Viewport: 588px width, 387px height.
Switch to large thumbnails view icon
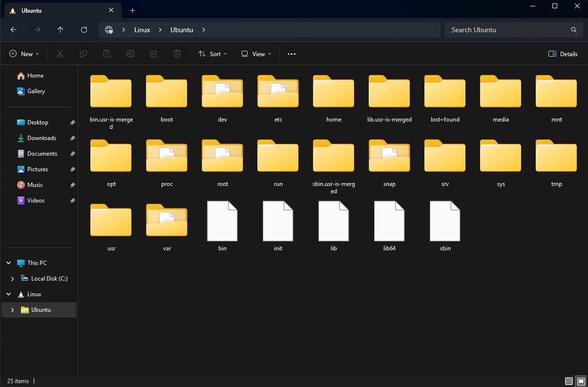pos(581,381)
